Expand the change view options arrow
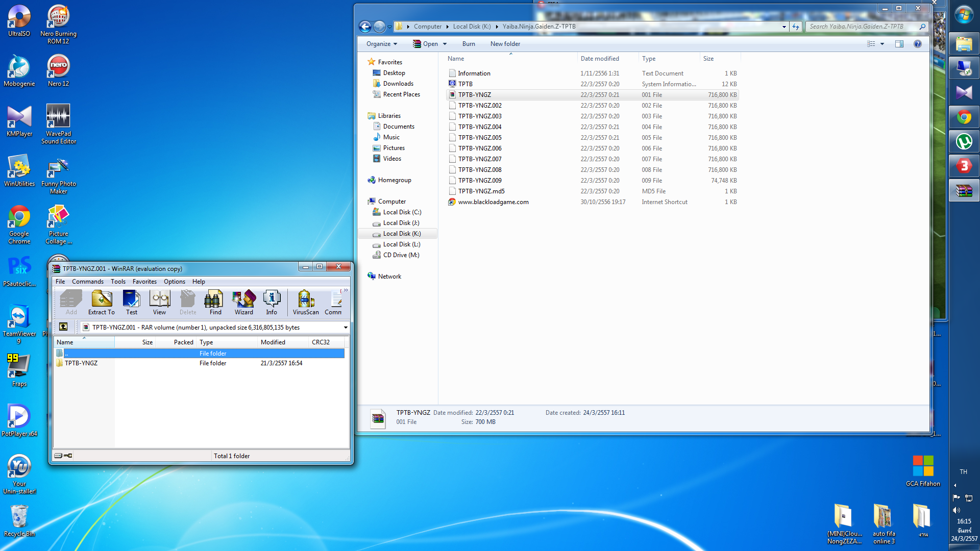Screen dimensions: 980x551 tap(882, 44)
